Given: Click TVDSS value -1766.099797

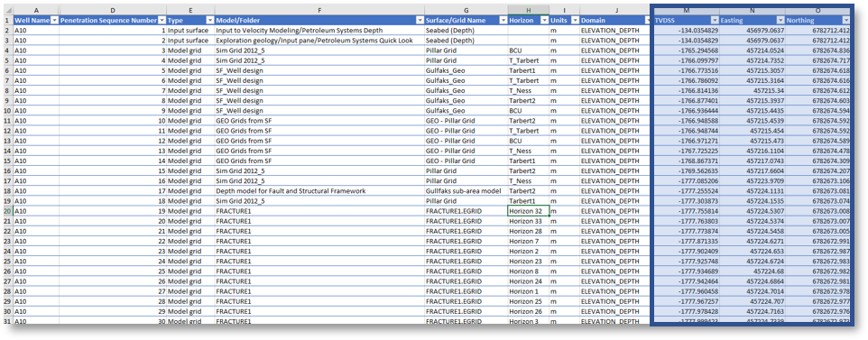Looking at the screenshot, I should pos(687,60).
